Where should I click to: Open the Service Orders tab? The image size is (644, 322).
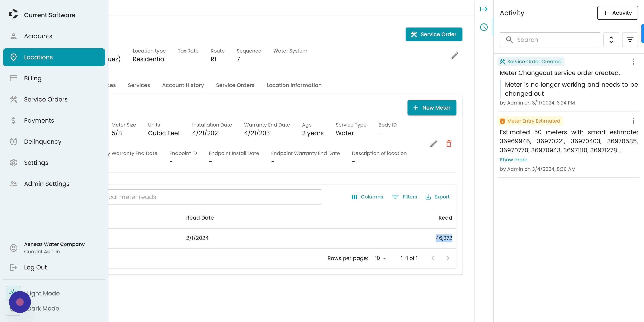coord(235,85)
